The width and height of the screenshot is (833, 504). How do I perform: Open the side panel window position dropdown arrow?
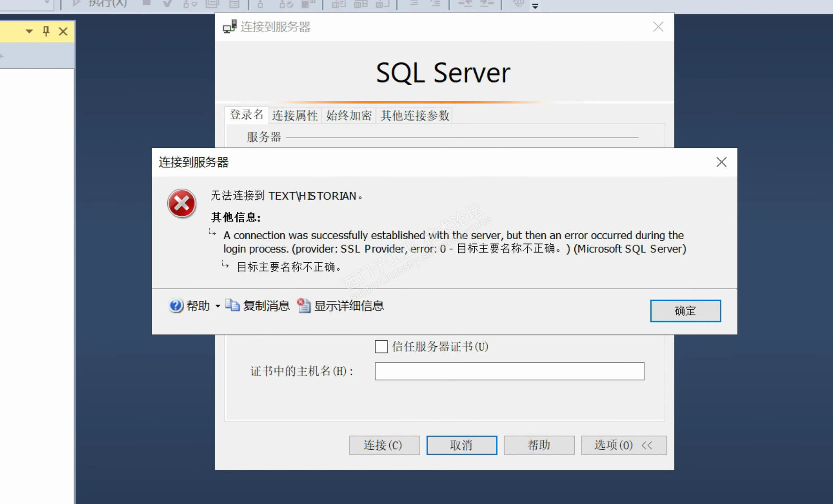coord(29,31)
